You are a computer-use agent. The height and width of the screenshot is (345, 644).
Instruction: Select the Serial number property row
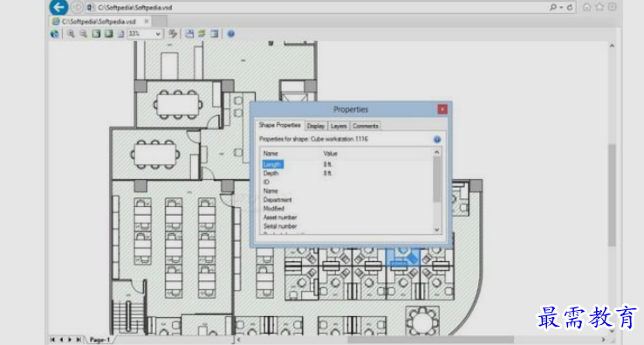click(x=347, y=226)
